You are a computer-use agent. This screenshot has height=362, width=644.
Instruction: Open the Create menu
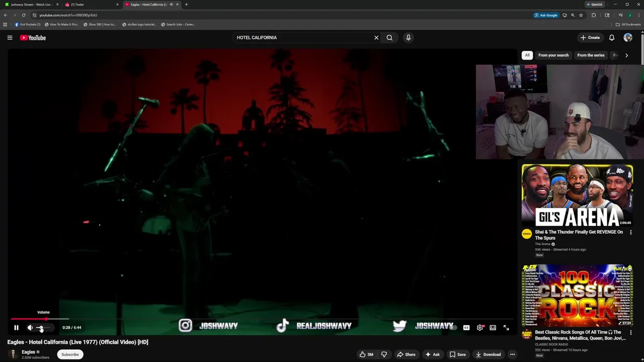click(590, 38)
